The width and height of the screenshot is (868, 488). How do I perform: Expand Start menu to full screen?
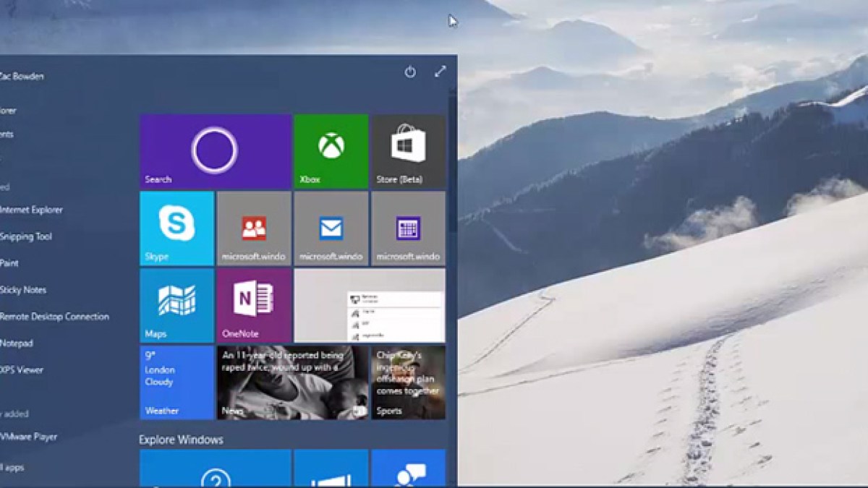[x=441, y=71]
